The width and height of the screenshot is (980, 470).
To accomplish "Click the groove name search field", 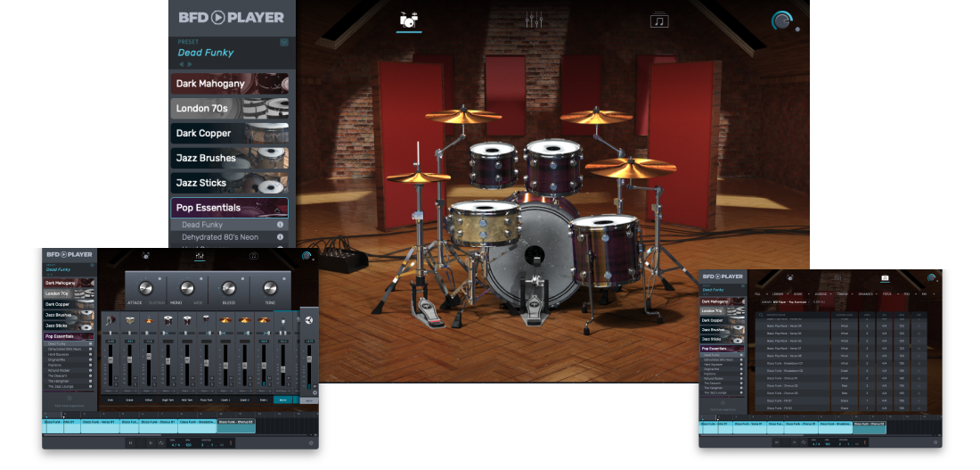I will (x=793, y=316).
